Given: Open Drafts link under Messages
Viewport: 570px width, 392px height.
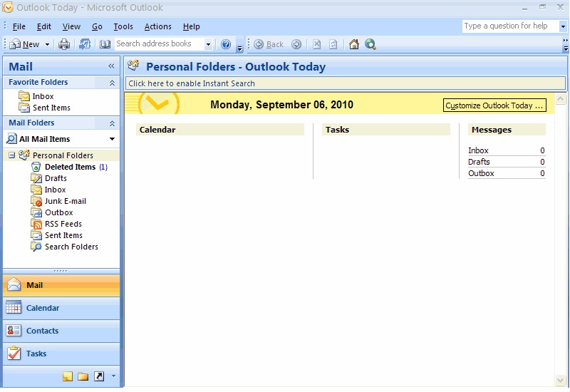Looking at the screenshot, I should click(479, 162).
